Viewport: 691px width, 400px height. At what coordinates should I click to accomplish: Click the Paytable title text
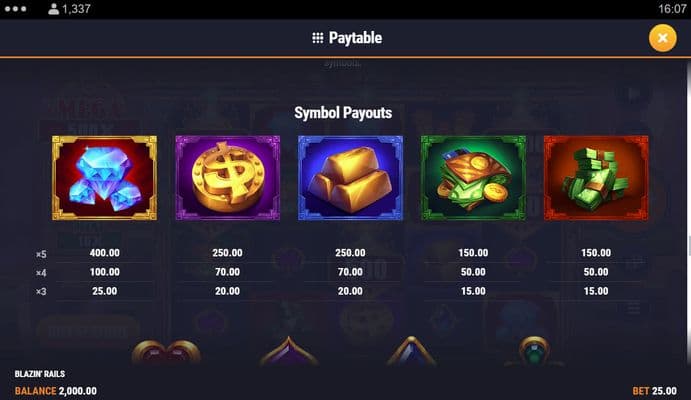coord(355,38)
